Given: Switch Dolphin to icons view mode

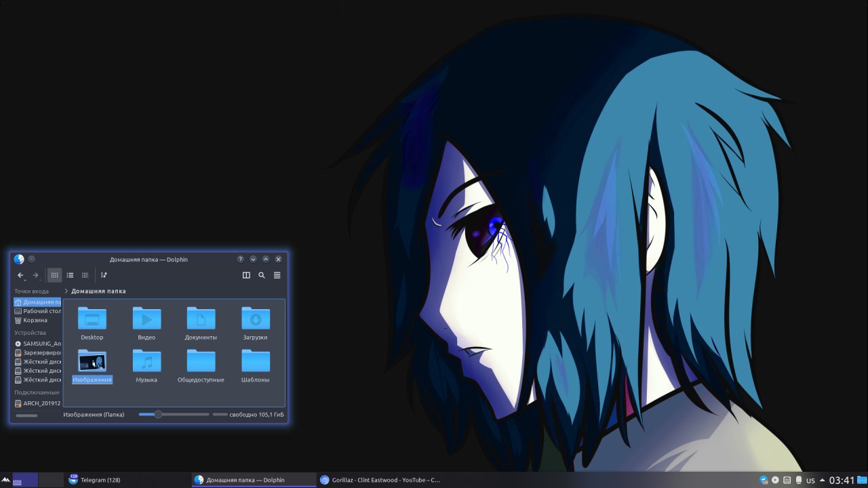Looking at the screenshot, I should (x=55, y=275).
